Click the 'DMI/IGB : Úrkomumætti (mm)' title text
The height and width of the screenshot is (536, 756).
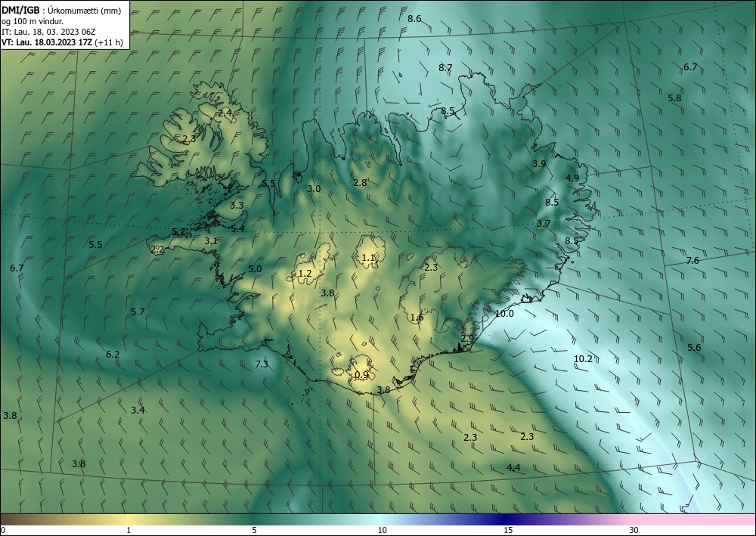[61, 11]
